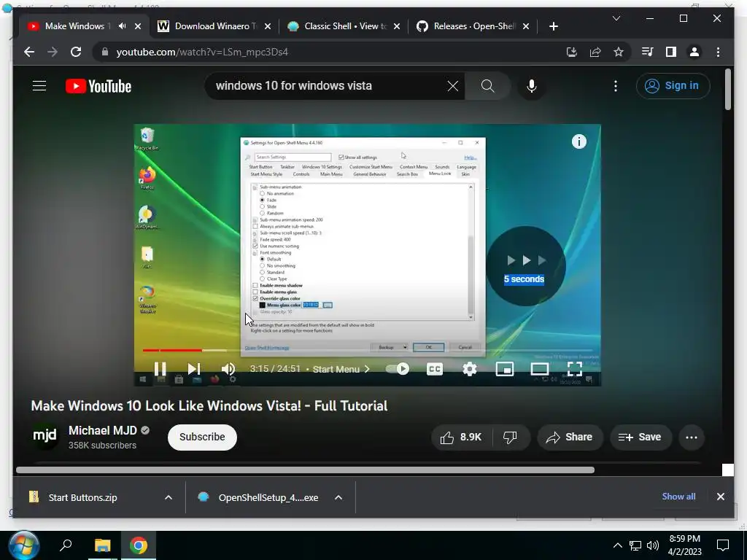Pause the YouTube video

click(160, 368)
